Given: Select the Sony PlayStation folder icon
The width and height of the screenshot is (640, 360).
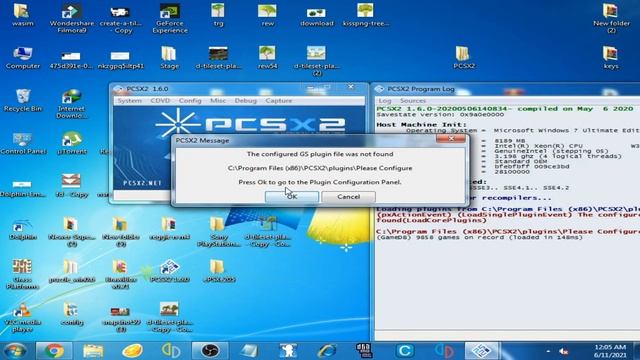Looking at the screenshot, I should click(x=218, y=232).
